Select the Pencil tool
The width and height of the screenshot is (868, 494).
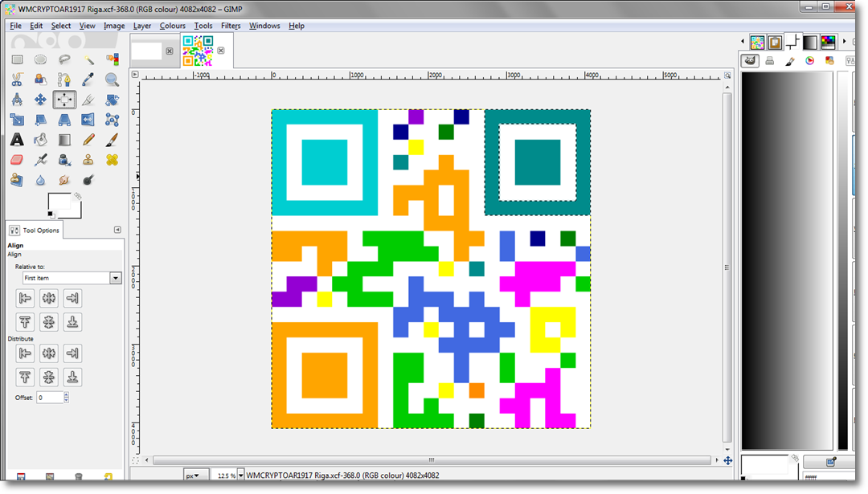click(88, 140)
